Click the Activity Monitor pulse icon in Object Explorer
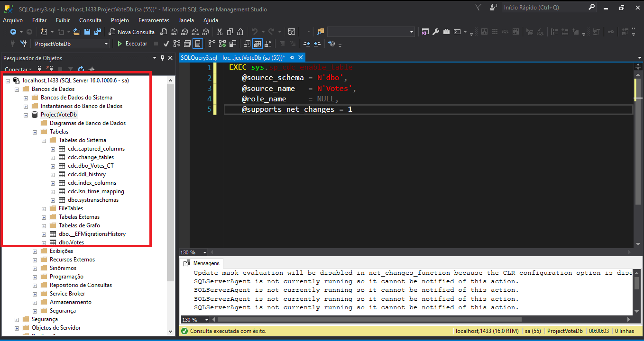Viewport: 644px width, 341px height. (92, 69)
